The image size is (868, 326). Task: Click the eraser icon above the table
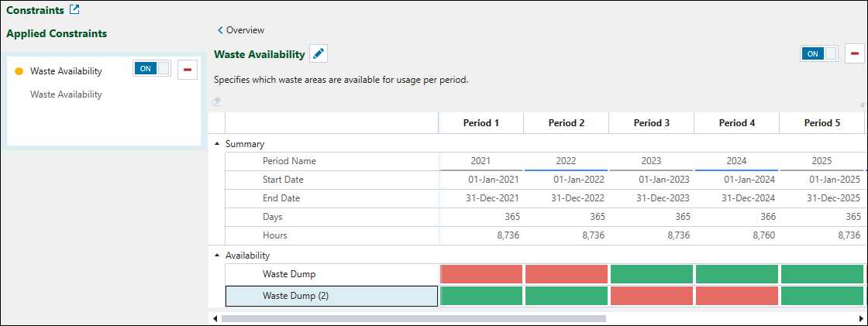coord(217,101)
